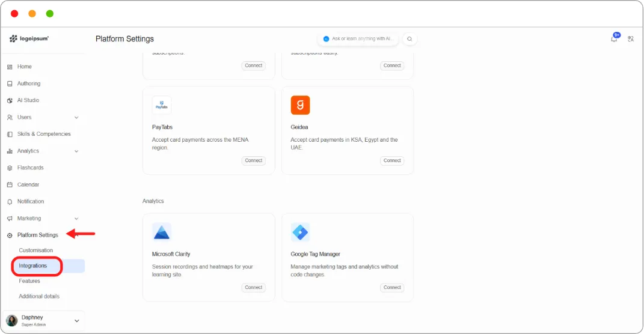Connect Google Tag Manager
The width and height of the screenshot is (644, 334).
[392, 288]
